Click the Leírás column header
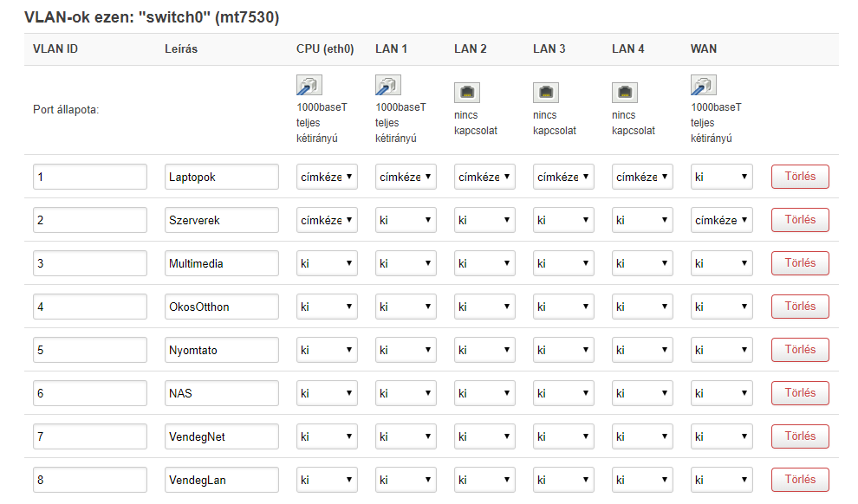 tap(181, 48)
